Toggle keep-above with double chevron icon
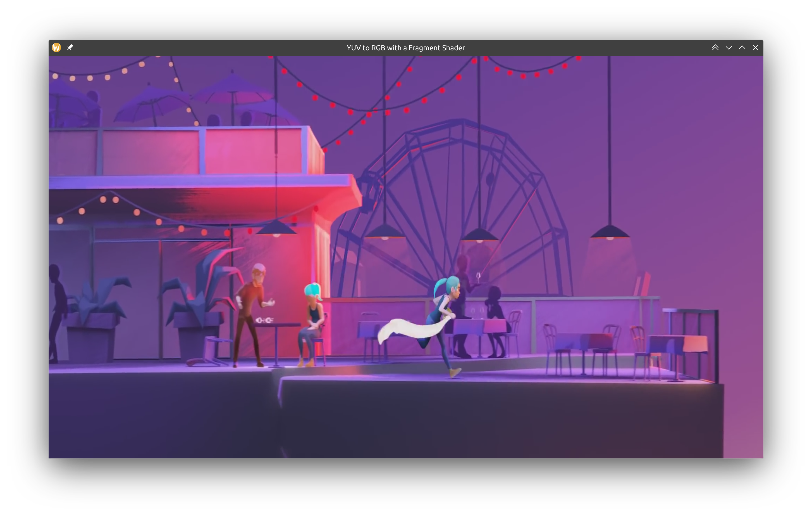Viewport: 812px width, 516px height. (x=715, y=48)
